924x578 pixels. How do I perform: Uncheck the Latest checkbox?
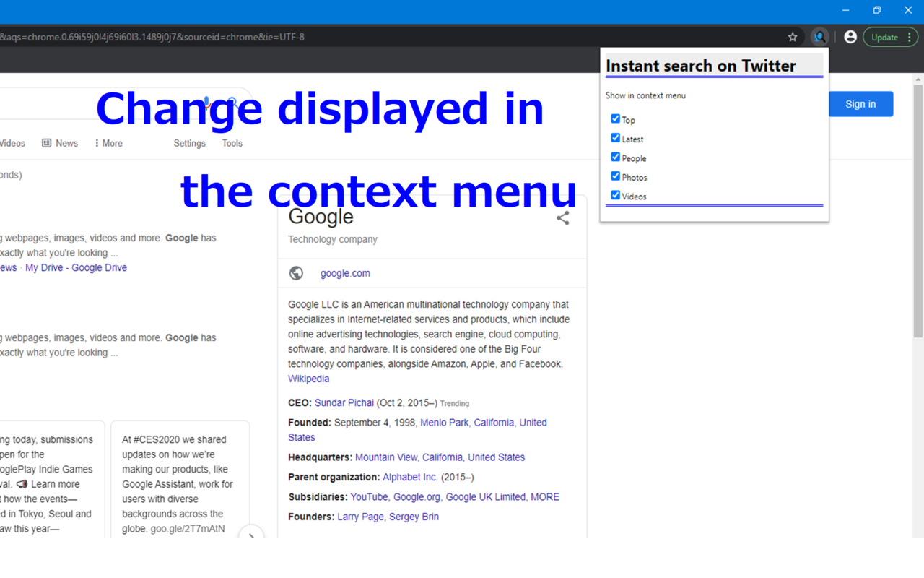point(615,137)
